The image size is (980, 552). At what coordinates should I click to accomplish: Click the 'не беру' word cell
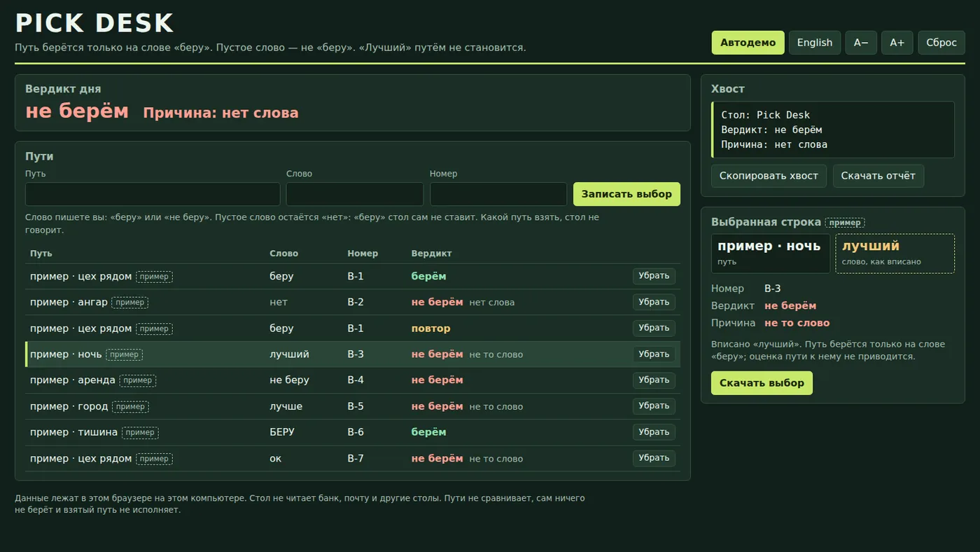289,380
